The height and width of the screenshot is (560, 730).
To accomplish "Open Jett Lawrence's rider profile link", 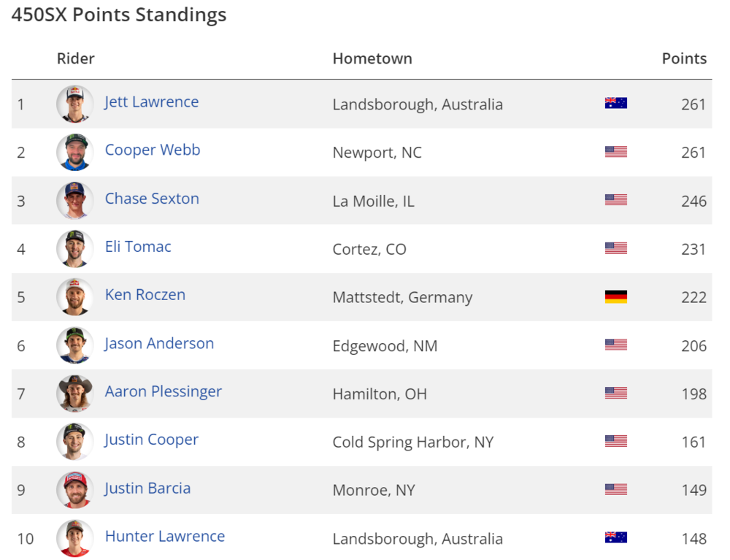I will coord(151,101).
